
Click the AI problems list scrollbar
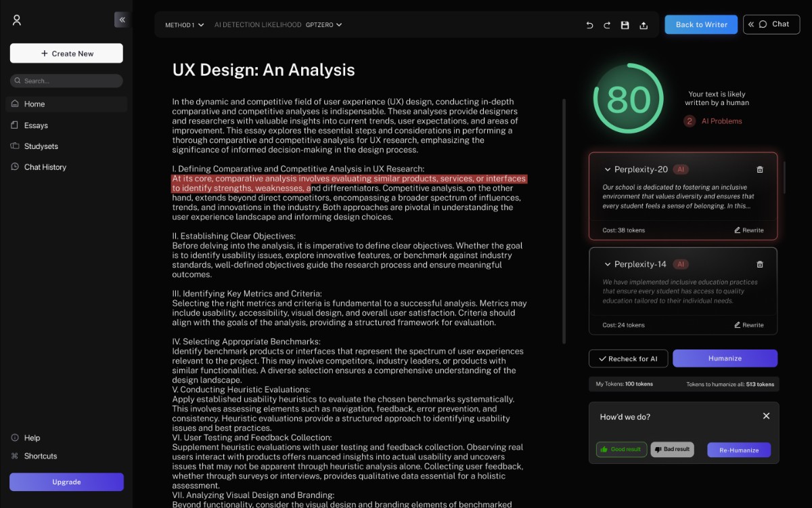pos(784,177)
